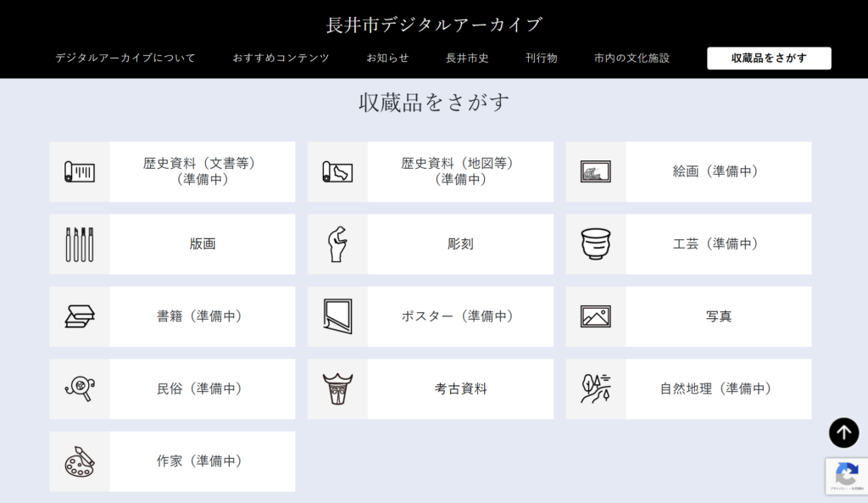Screen dimensions: 868x503
Task: Open the デジタルアーカイブについて menu item
Action: 125,59
